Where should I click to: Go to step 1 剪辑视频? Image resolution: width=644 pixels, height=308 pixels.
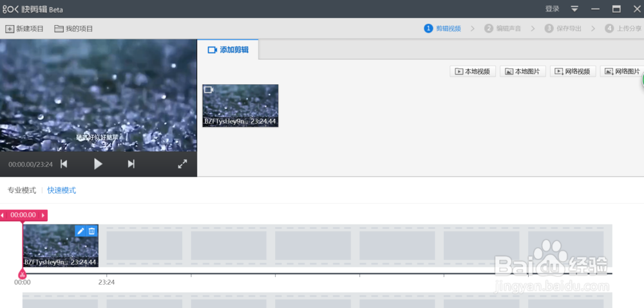tap(442, 28)
